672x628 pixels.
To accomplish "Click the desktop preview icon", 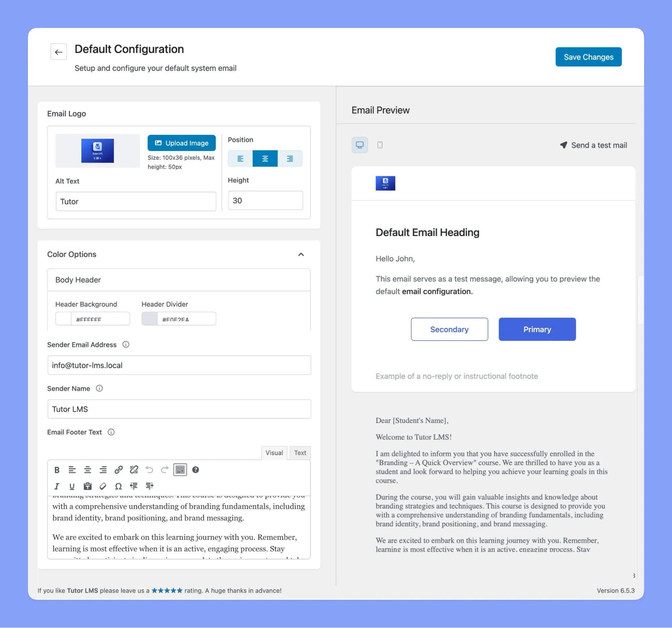I will tap(360, 145).
